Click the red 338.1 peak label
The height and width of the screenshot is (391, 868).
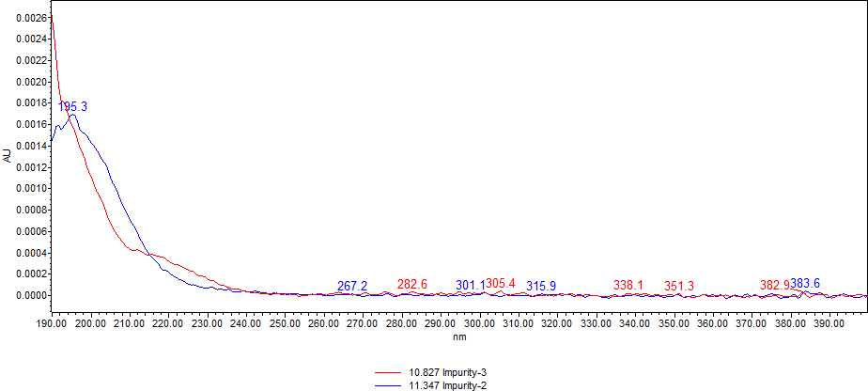point(628,285)
